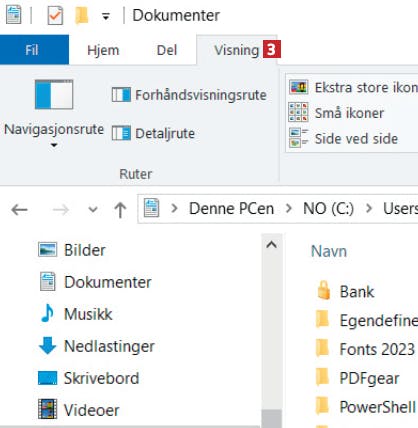This screenshot has width=418, height=428.
Task: Toggle the Forhåndsvisningsrute preview pane
Action: 189,95
